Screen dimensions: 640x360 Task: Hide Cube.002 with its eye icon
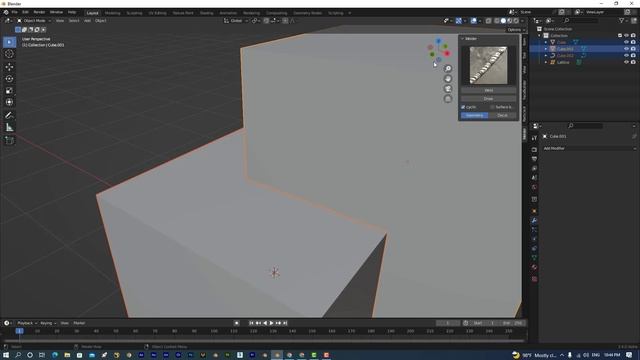626,56
